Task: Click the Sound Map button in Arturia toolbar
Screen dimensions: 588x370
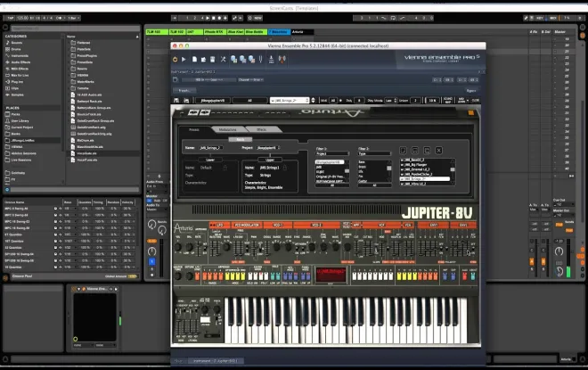Action: point(448,100)
